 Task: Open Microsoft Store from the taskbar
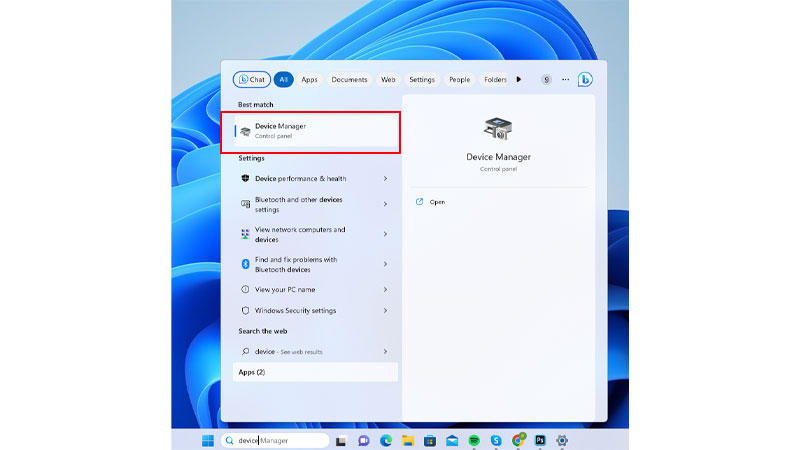(430, 440)
